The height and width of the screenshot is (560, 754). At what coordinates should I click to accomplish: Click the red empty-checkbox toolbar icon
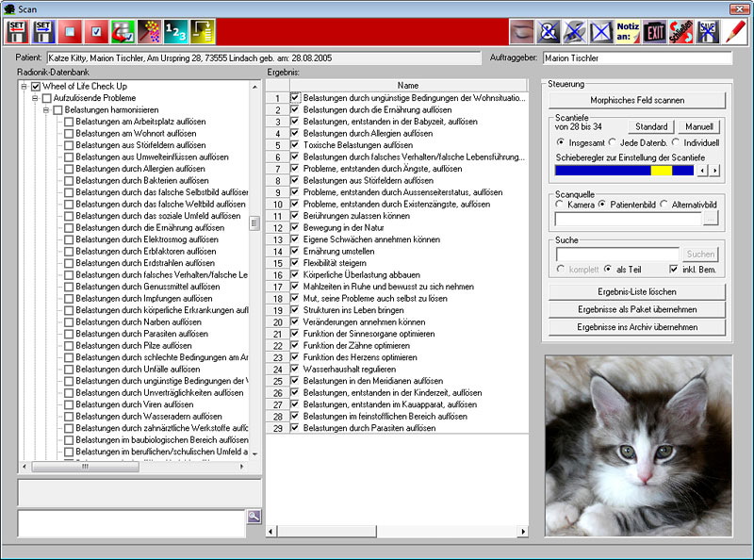(x=70, y=32)
